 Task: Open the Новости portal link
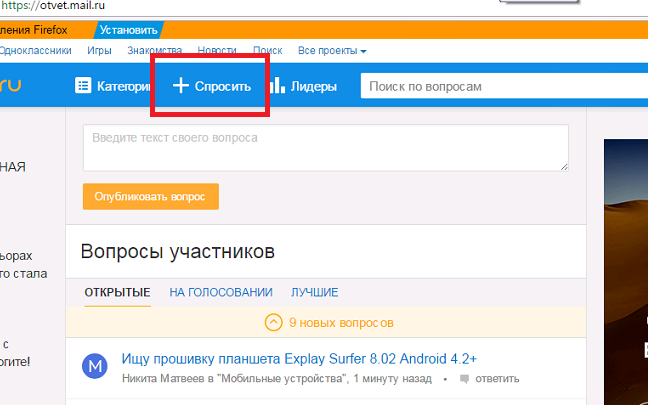tap(217, 50)
